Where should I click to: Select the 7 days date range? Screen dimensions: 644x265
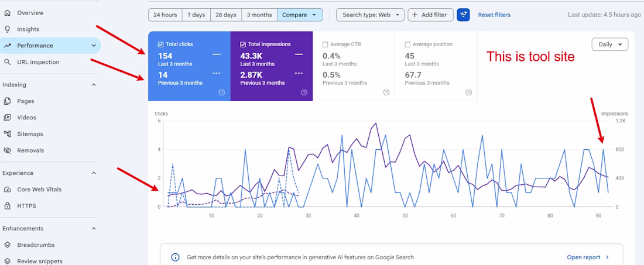pos(196,15)
